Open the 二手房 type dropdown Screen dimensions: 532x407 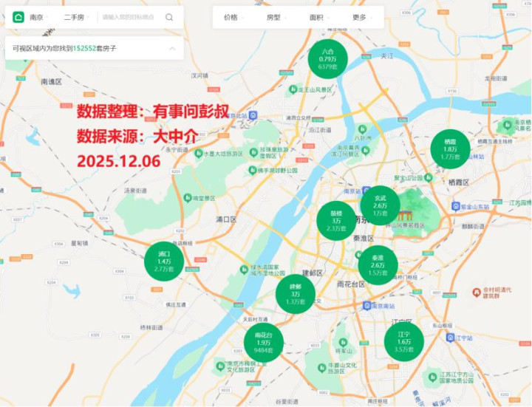click(77, 17)
